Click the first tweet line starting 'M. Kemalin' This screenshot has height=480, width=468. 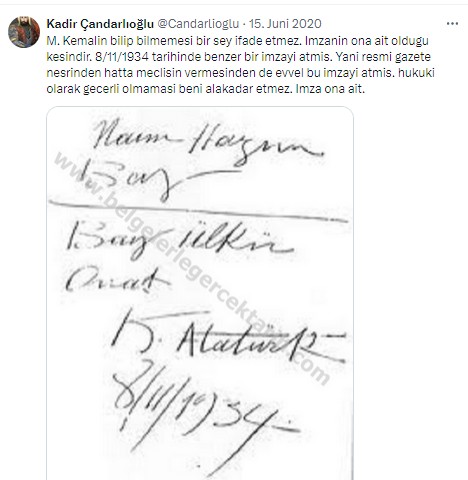(237, 41)
